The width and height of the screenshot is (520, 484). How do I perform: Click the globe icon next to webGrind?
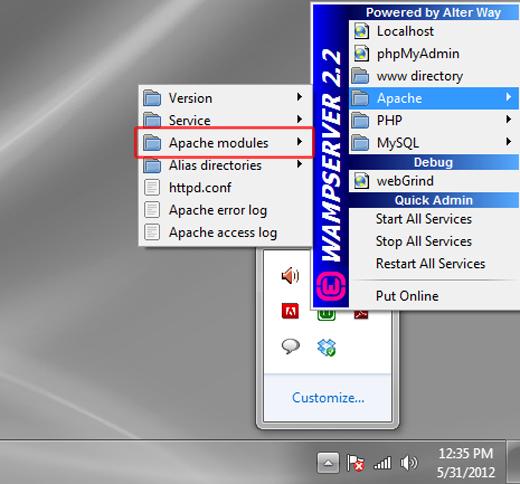(361, 181)
